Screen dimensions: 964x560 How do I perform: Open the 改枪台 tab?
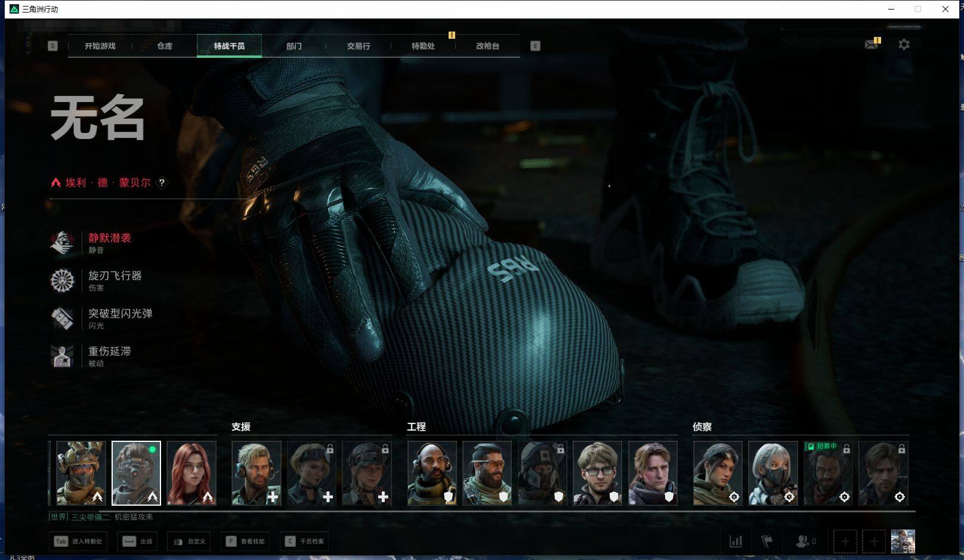487,46
